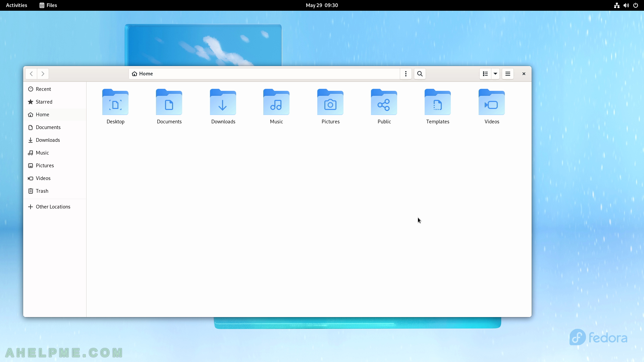Screen dimensions: 644x362
Task: Switch to list view with toggle icon
Action: tap(485, 74)
